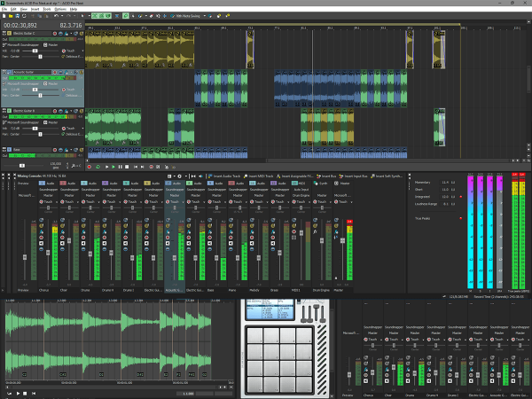Arm the Electric Guitar II track for record
The width and height of the screenshot is (532, 399).
tap(55, 111)
